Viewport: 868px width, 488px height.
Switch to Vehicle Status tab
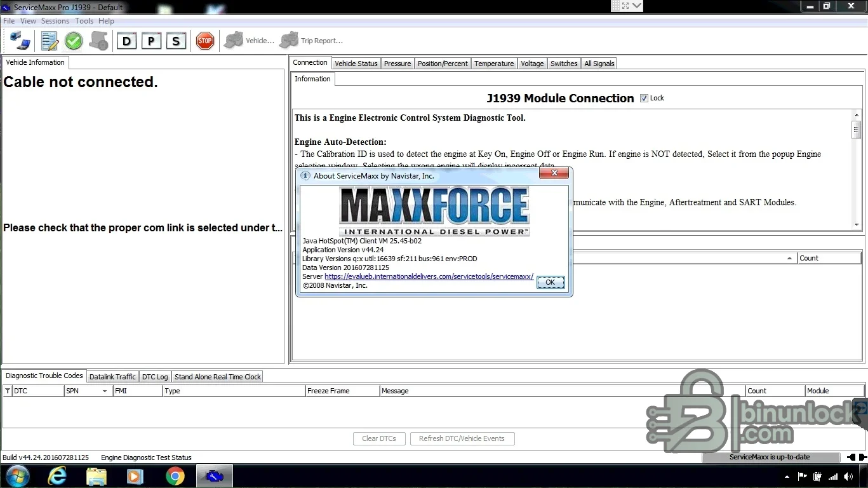(x=356, y=64)
